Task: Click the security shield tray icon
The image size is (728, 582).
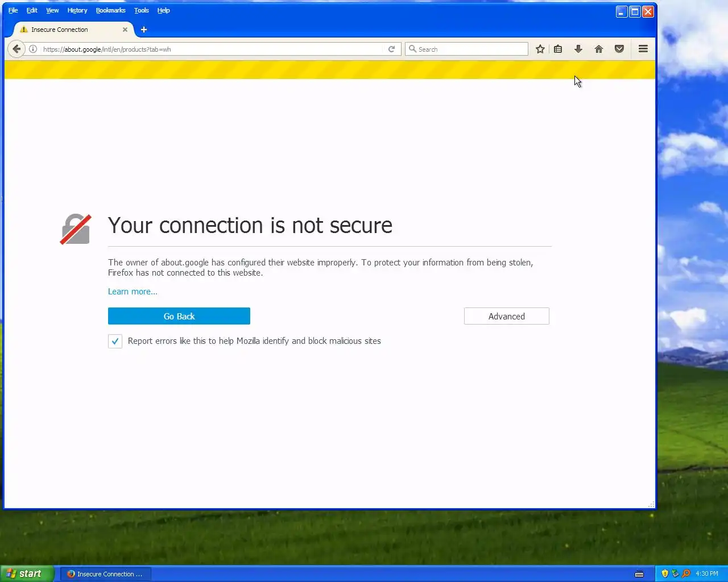Action: pos(665,573)
